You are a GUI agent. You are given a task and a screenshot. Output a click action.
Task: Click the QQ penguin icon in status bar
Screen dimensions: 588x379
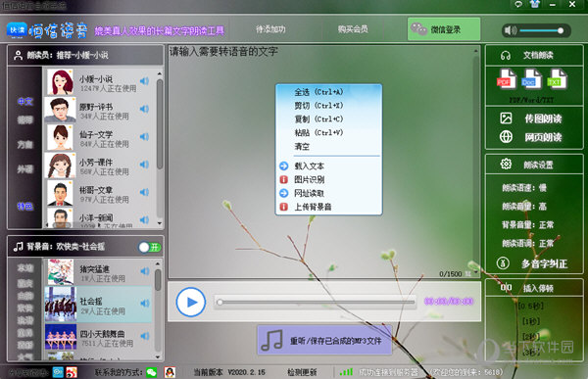point(170,372)
